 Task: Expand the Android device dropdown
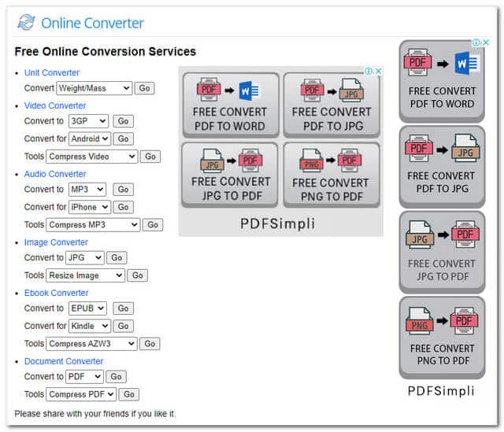tap(90, 138)
